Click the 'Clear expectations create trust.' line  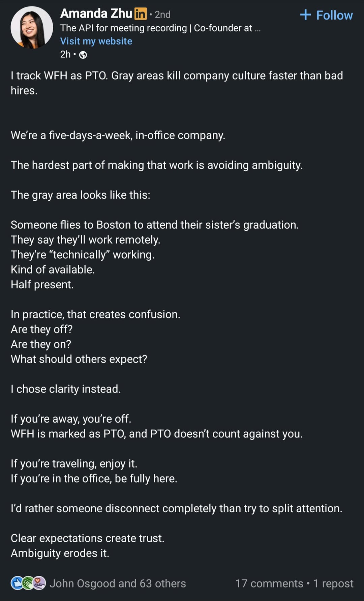tap(88, 538)
